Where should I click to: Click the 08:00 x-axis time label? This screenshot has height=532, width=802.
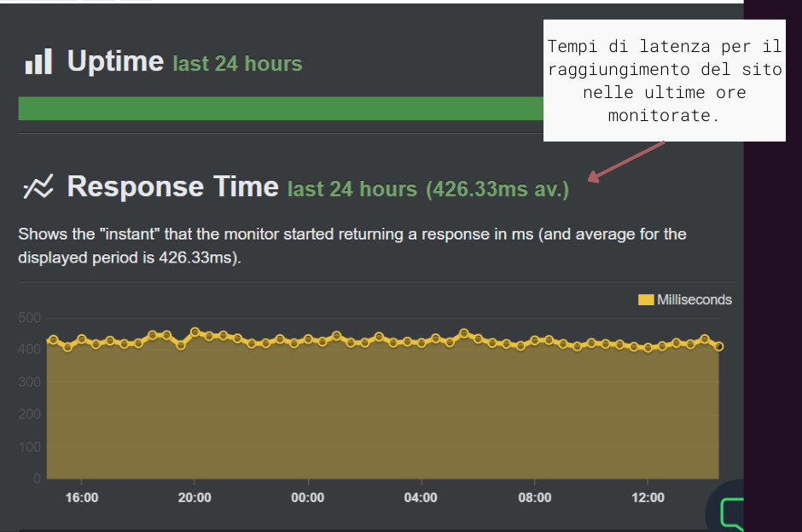coord(534,498)
